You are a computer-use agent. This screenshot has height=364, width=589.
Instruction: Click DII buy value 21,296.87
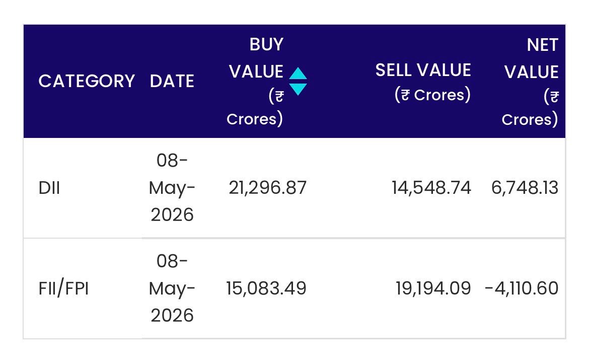pos(267,188)
